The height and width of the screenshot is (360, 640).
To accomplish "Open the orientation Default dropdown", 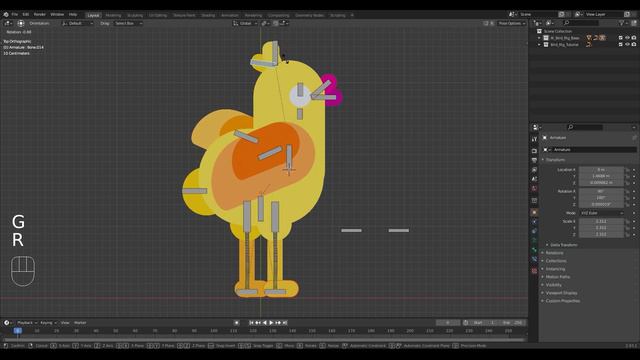I will point(78,23).
